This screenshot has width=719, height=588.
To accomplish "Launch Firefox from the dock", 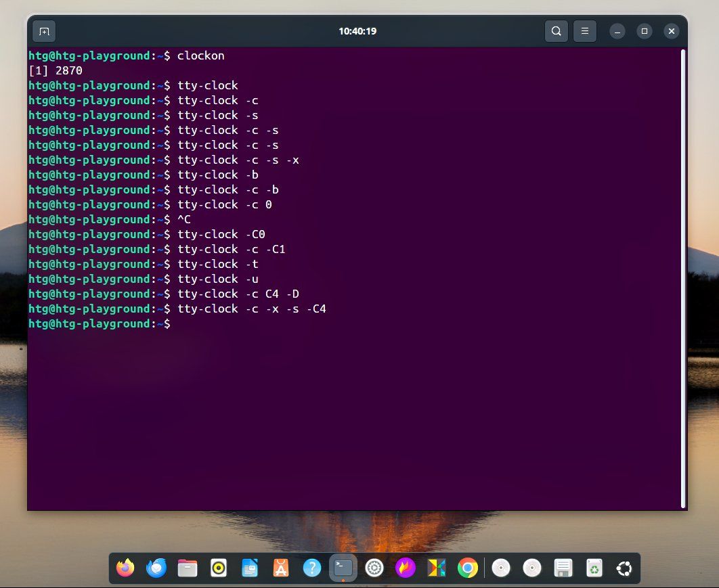I will pos(125,568).
